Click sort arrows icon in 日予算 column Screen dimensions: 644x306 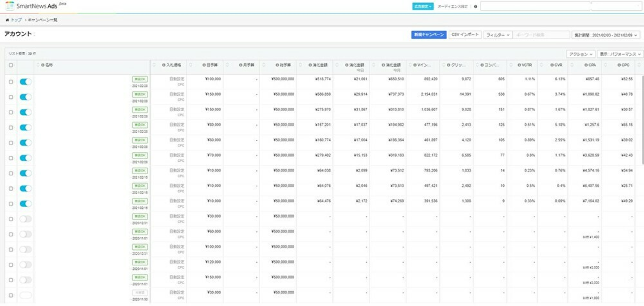(189, 65)
